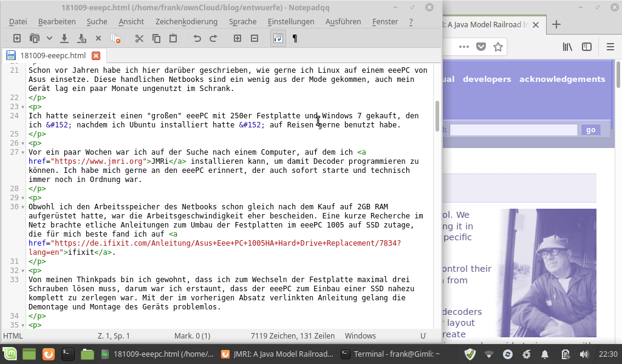This screenshot has width=622, height=364.
Task: Click the New document toolbar icon
Action: tap(17, 38)
